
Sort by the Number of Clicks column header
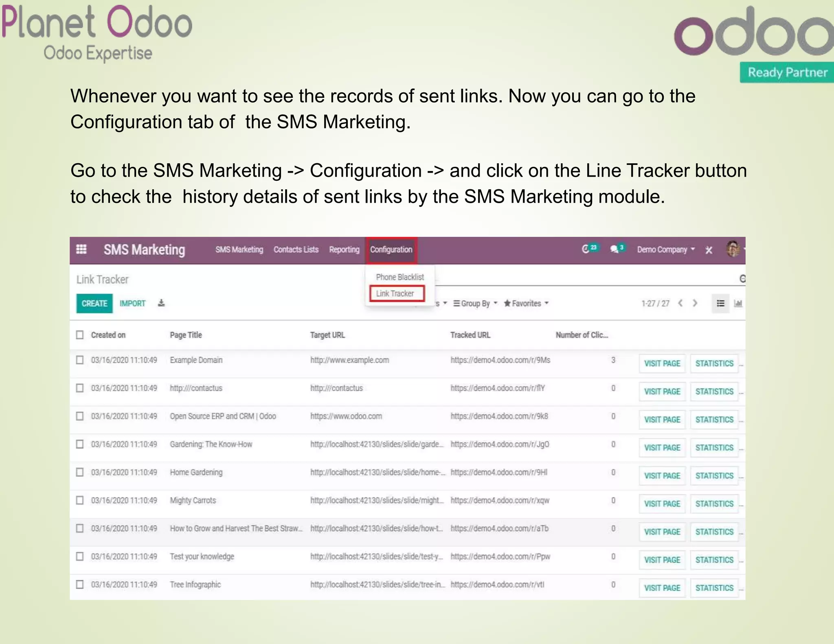(582, 335)
